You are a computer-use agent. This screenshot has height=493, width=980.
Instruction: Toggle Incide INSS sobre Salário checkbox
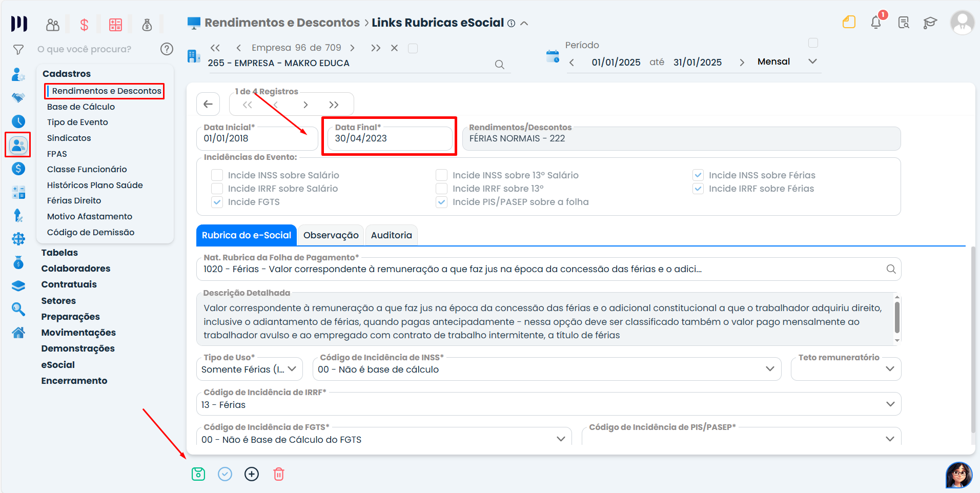217,175
